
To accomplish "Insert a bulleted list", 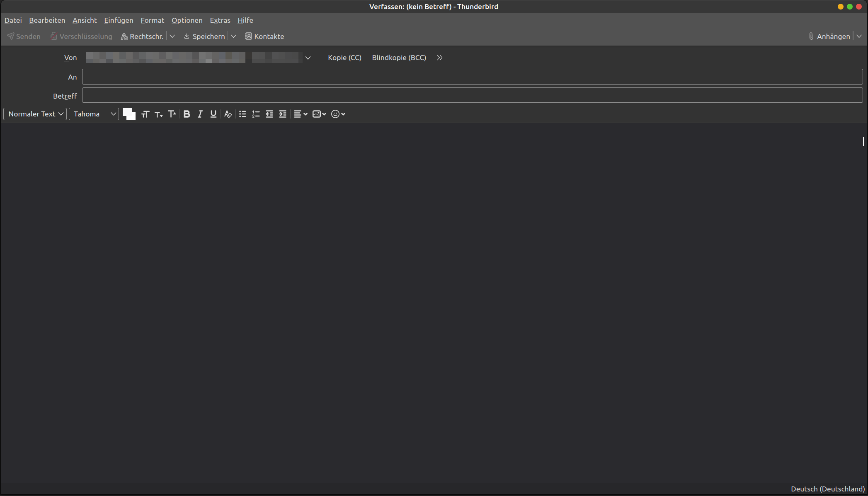I will tap(242, 114).
